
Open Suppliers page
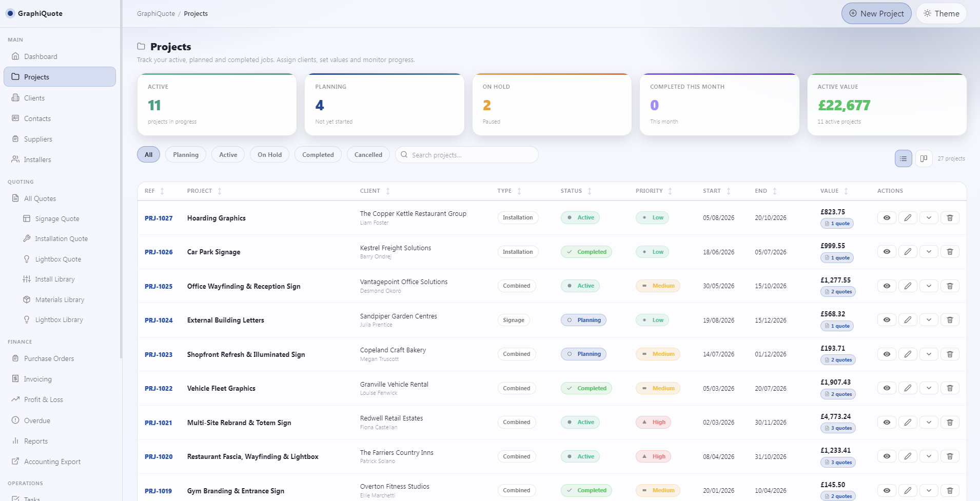pos(60,139)
